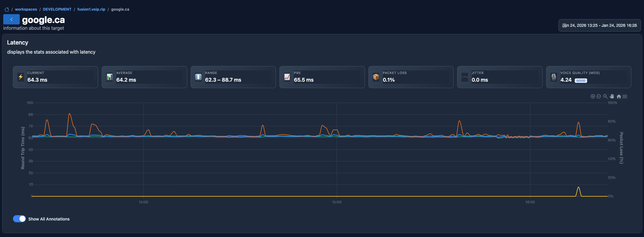Select the magnifier selection zoom tool
Screen dimensions: 644x237
605,96
